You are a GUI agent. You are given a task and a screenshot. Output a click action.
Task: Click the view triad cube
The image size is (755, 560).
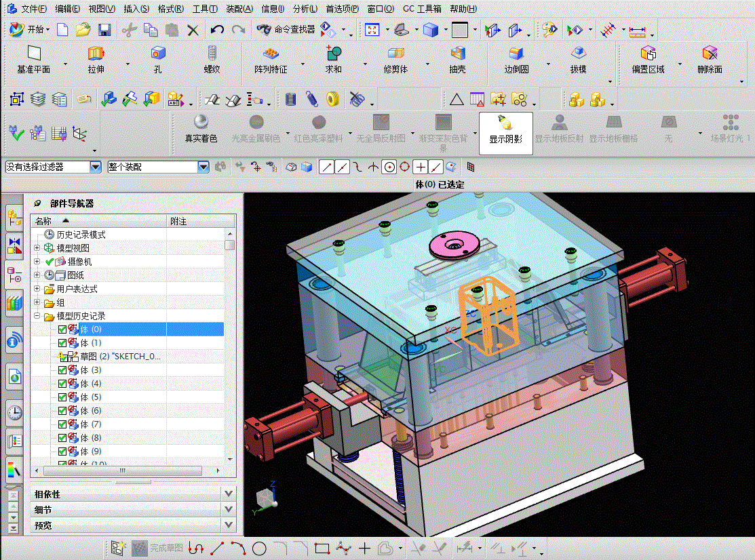(x=265, y=497)
